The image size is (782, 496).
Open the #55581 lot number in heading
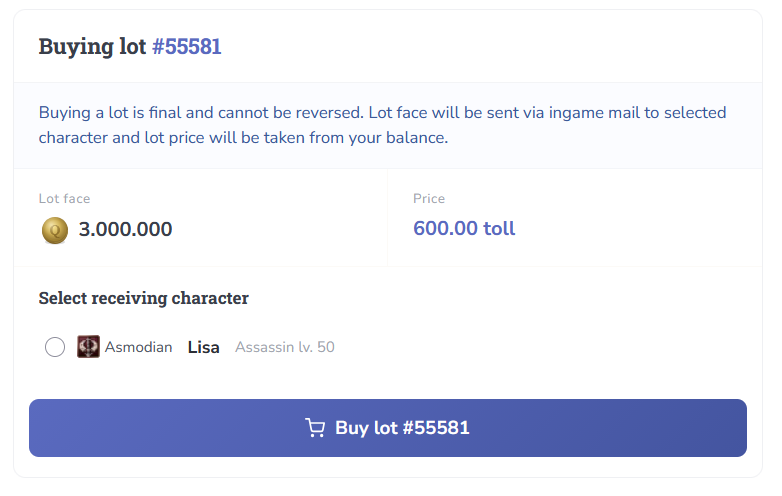click(x=186, y=46)
